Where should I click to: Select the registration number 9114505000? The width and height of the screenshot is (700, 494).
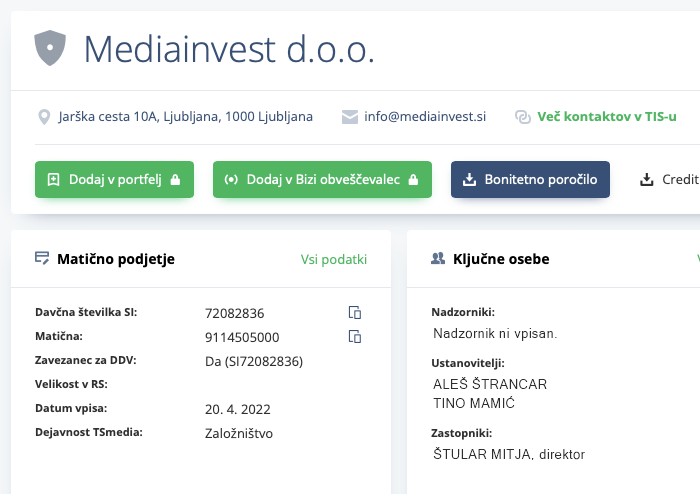(x=242, y=337)
